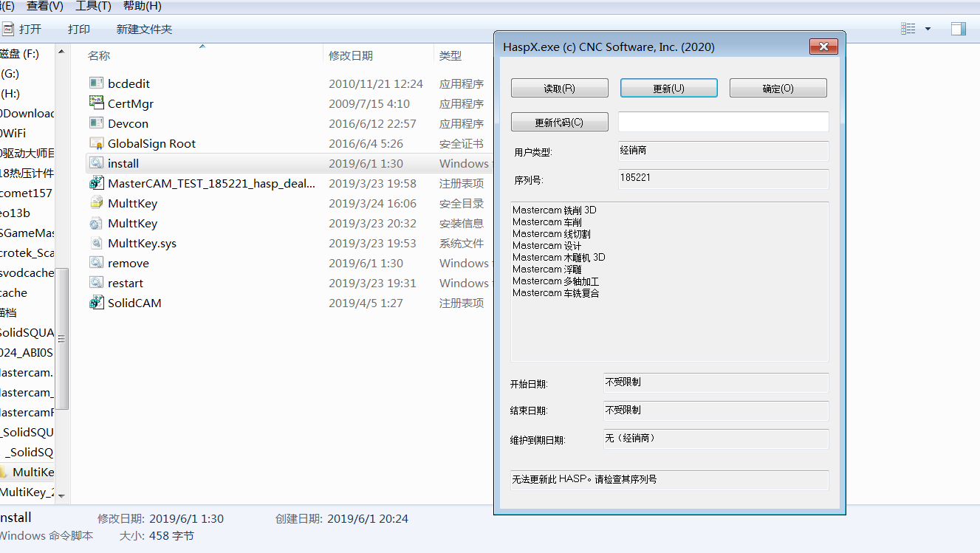Image resolution: width=980 pixels, height=553 pixels.
Task: Open the 工具(T) menu
Action: point(94,6)
